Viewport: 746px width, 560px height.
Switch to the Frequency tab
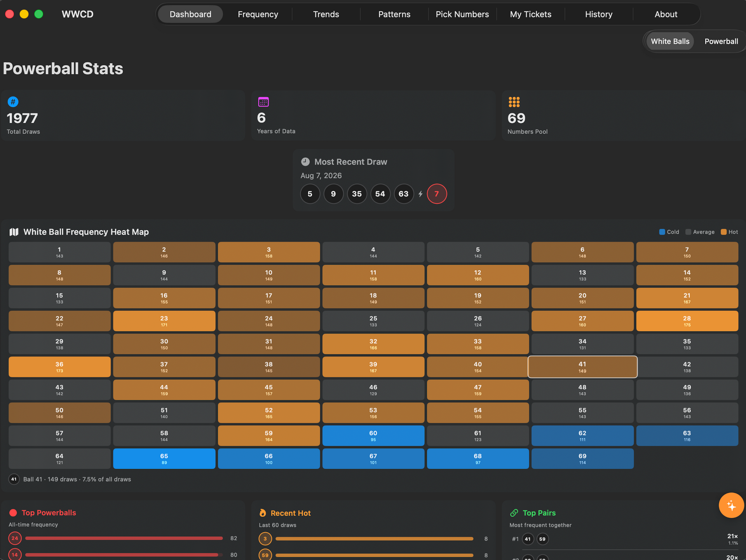[258, 14]
